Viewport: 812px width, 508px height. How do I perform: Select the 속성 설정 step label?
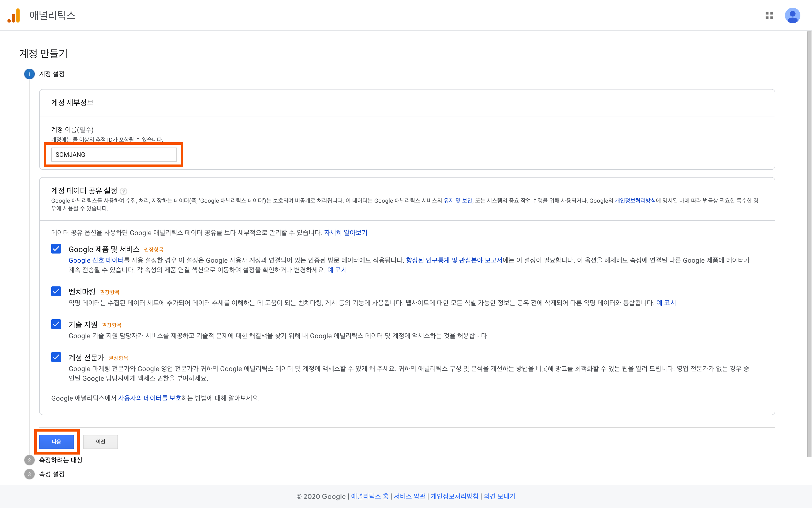click(52, 474)
